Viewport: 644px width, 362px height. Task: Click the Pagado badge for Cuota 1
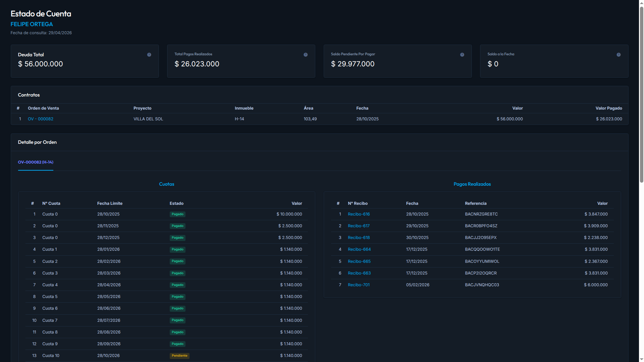tap(177, 249)
